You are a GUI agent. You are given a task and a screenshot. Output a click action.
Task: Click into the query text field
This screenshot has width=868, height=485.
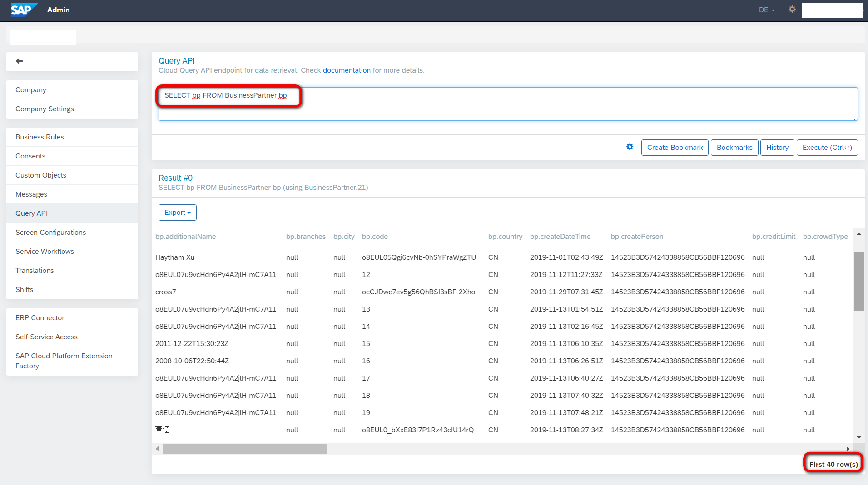tap(508, 104)
